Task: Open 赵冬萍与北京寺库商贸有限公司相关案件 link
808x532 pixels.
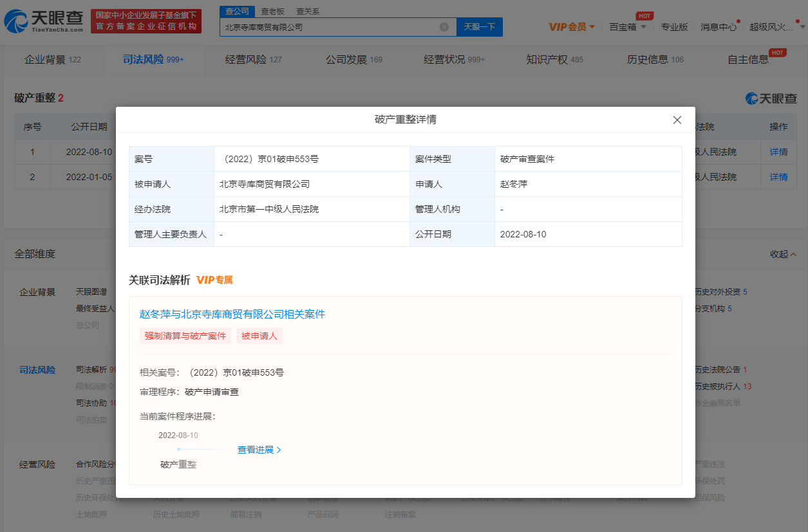Action: (232, 315)
